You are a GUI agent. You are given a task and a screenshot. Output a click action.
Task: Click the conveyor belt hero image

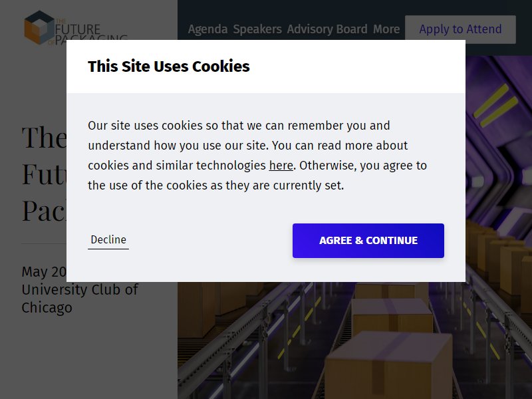point(354,339)
